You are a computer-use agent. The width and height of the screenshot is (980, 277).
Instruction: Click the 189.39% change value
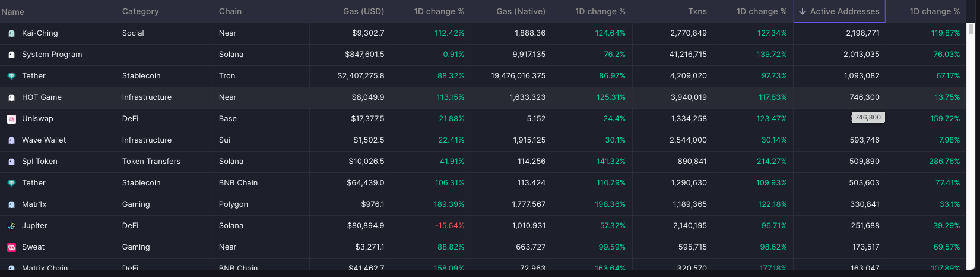pos(449,204)
